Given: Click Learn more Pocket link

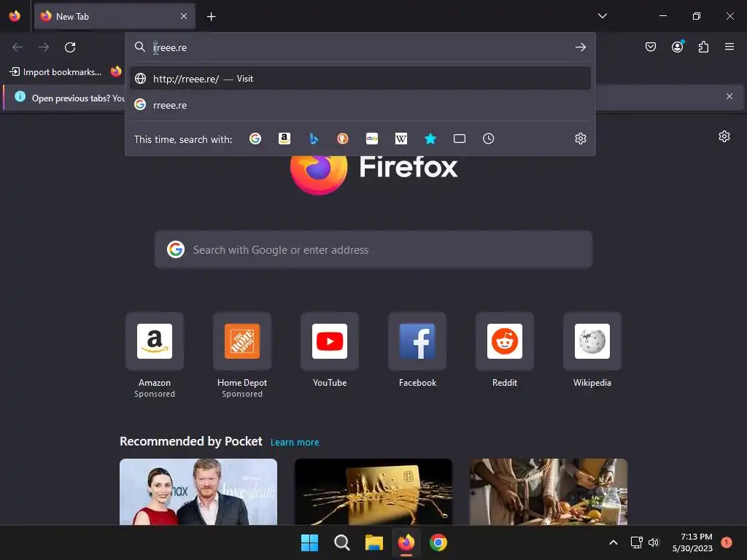Looking at the screenshot, I should coord(295,443).
